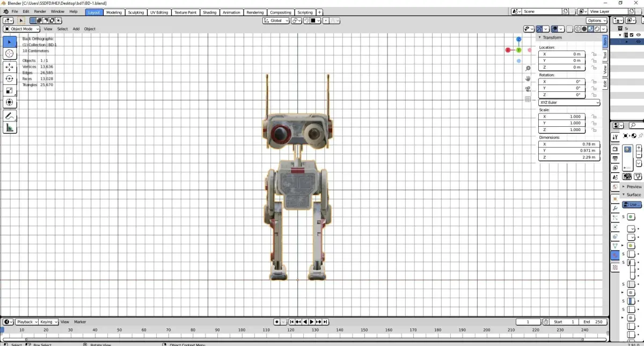644x346 pixels.
Task: Open the Tool properties tab icon
Action: coord(615,138)
